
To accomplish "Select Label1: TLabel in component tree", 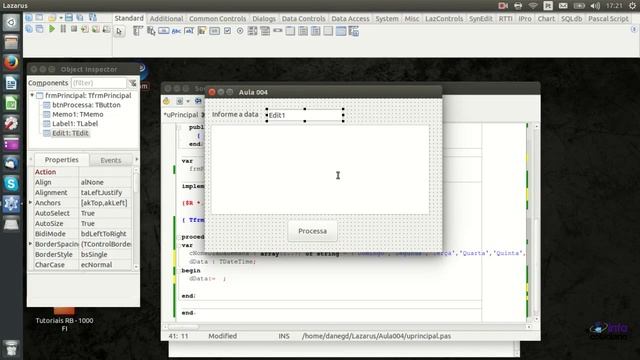I will [75, 124].
